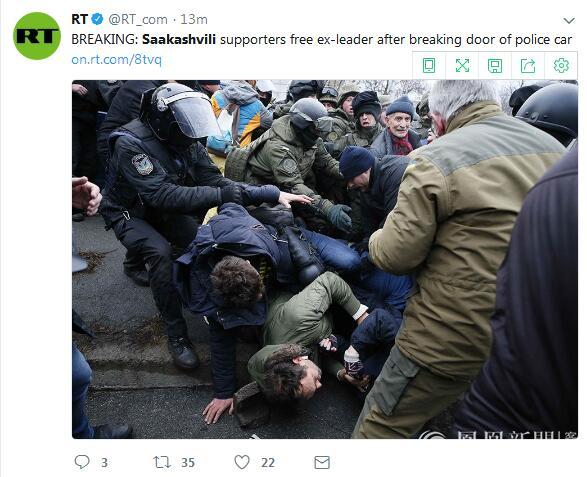
Task: Click the RT account name
Action: pyautogui.click(x=79, y=19)
